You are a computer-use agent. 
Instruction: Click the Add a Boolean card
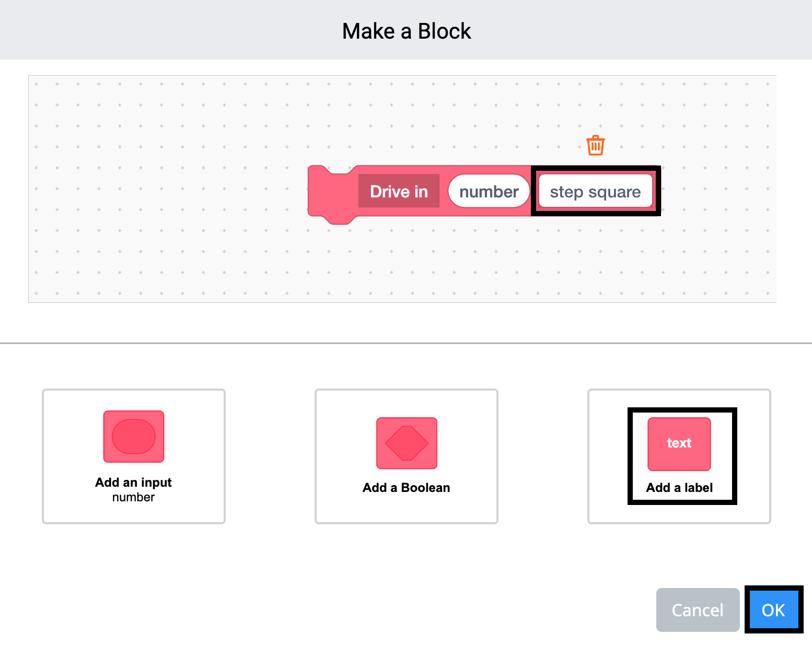406,456
